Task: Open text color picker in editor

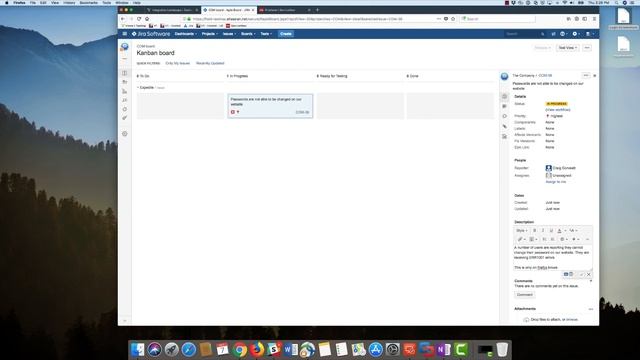Action: click(x=559, y=231)
